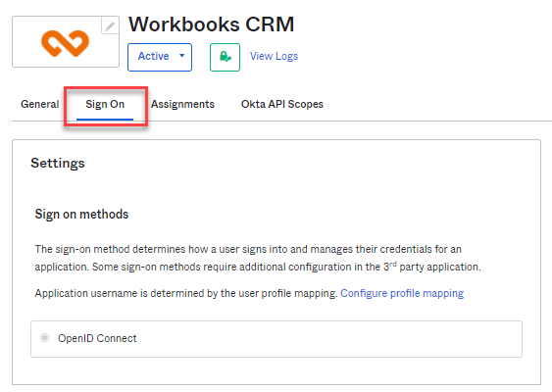Click the pencil edit logo icon

[x=110, y=25]
